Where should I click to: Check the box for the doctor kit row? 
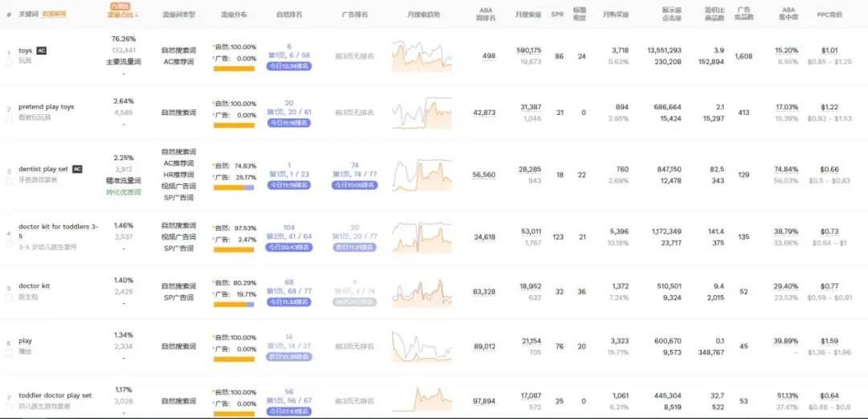pos(9,298)
